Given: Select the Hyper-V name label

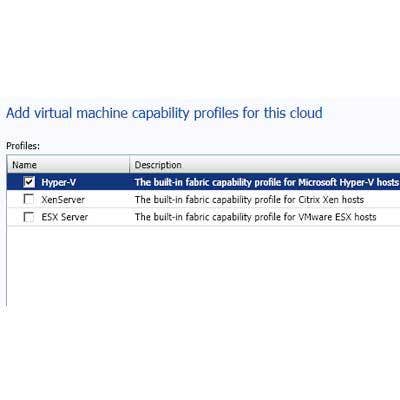Looking at the screenshot, I should point(58,182).
